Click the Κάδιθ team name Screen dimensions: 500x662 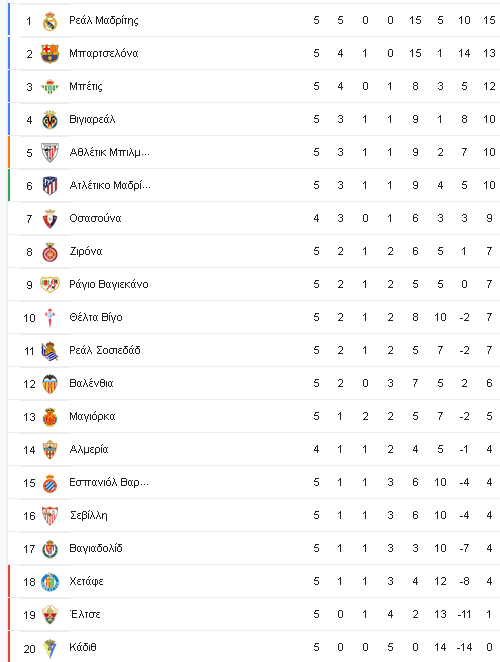[83, 647]
